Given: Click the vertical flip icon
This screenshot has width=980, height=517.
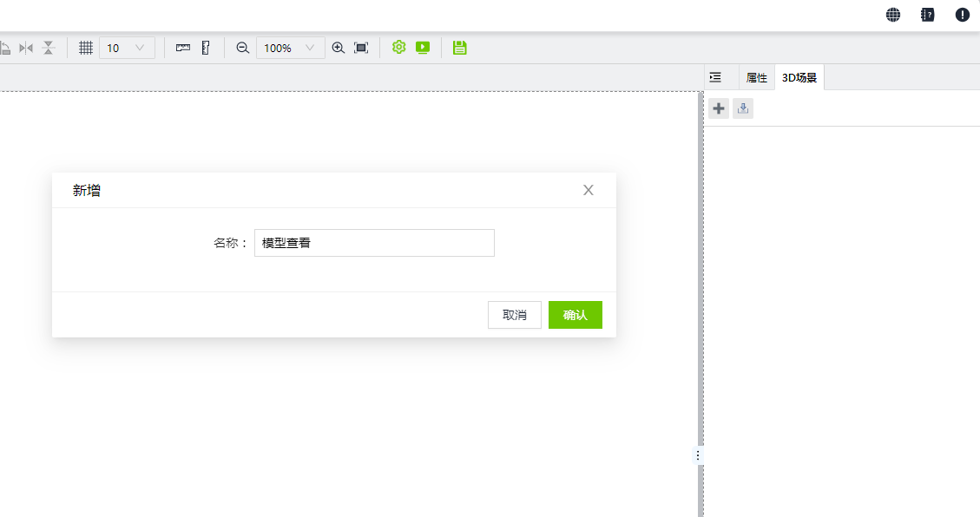Looking at the screenshot, I should (x=49, y=48).
